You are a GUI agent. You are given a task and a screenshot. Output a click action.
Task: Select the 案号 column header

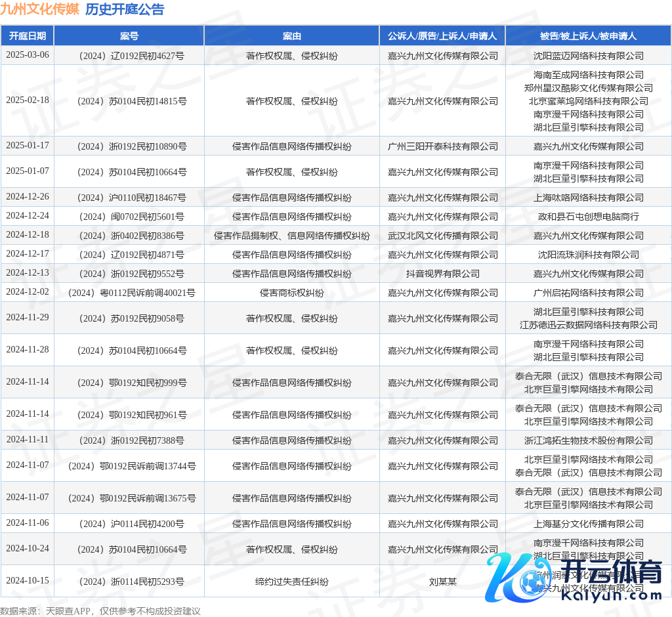tap(129, 36)
